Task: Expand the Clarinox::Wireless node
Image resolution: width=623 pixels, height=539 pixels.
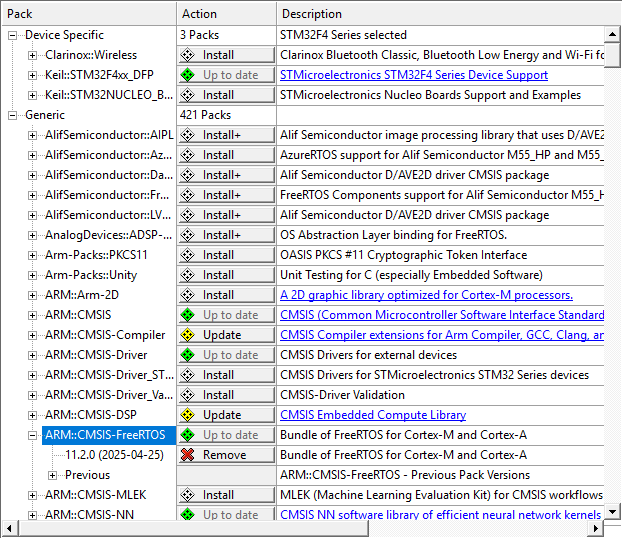Action: [33, 55]
